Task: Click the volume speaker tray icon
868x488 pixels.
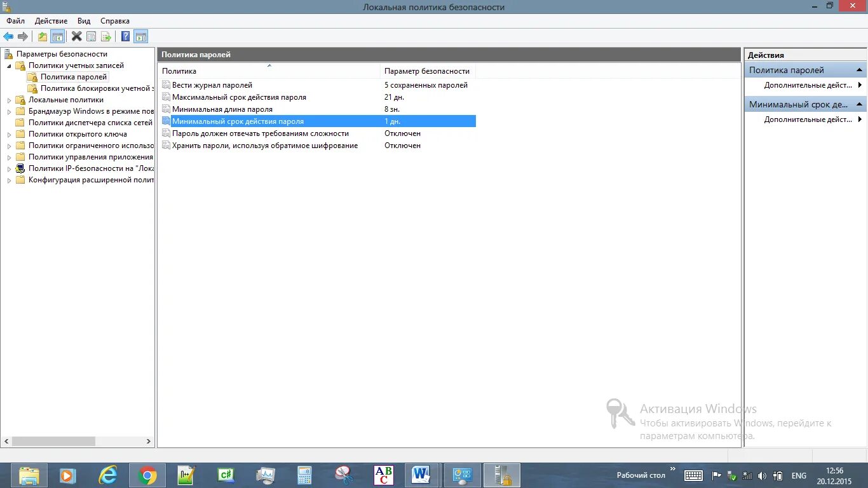Action: point(762,475)
